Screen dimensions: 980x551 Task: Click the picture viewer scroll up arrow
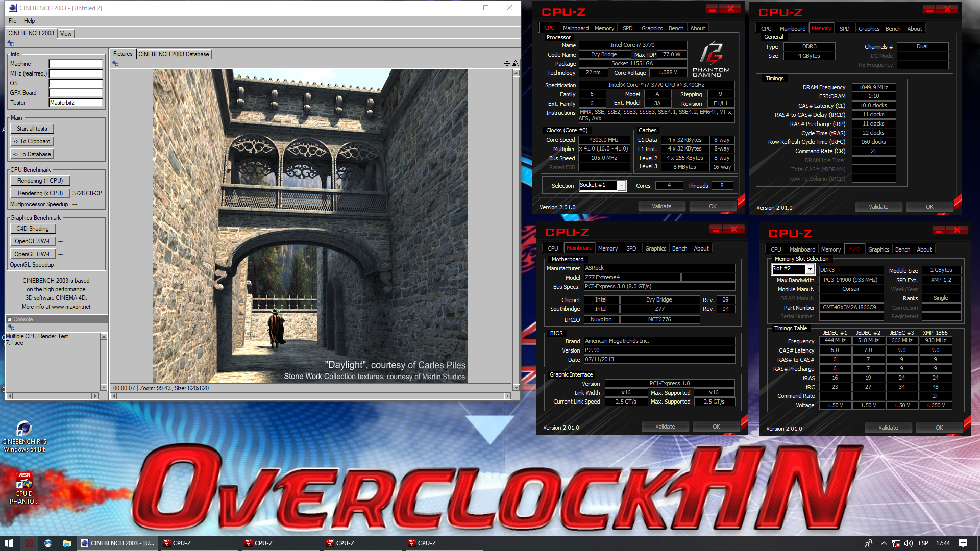516,73
